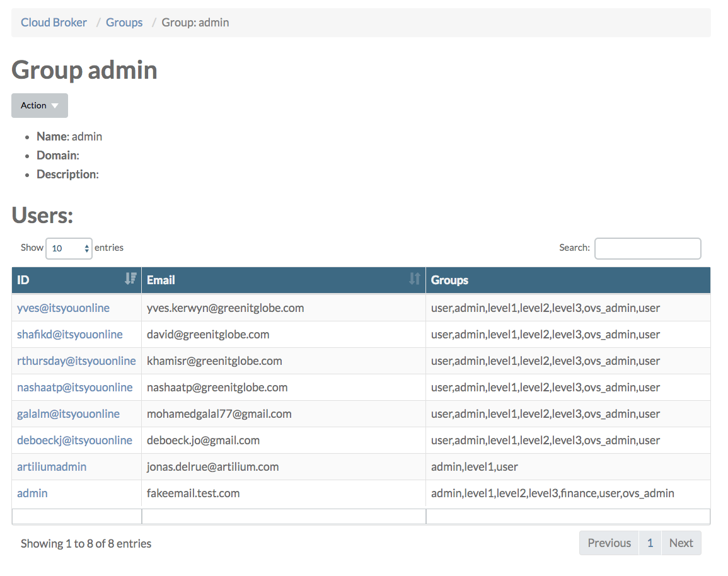This screenshot has width=728, height=576.
Task: Open user yves@itsyouonline
Action: coord(63,308)
